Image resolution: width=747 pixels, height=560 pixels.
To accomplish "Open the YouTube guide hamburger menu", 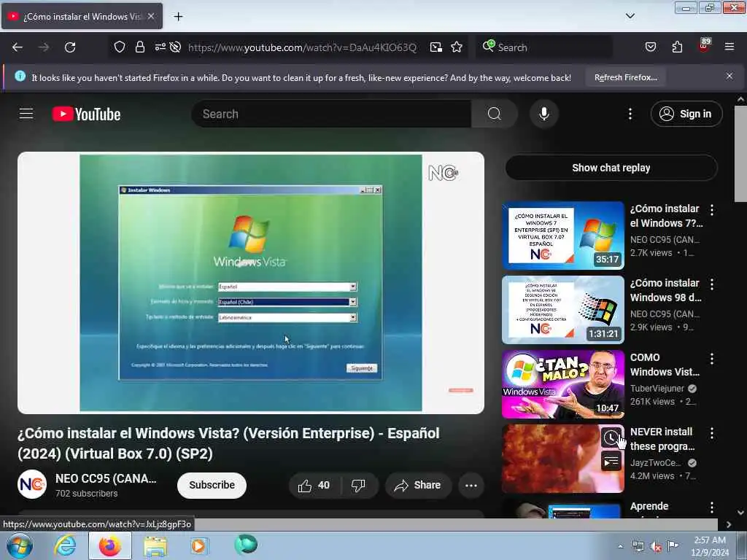I will pos(26,114).
